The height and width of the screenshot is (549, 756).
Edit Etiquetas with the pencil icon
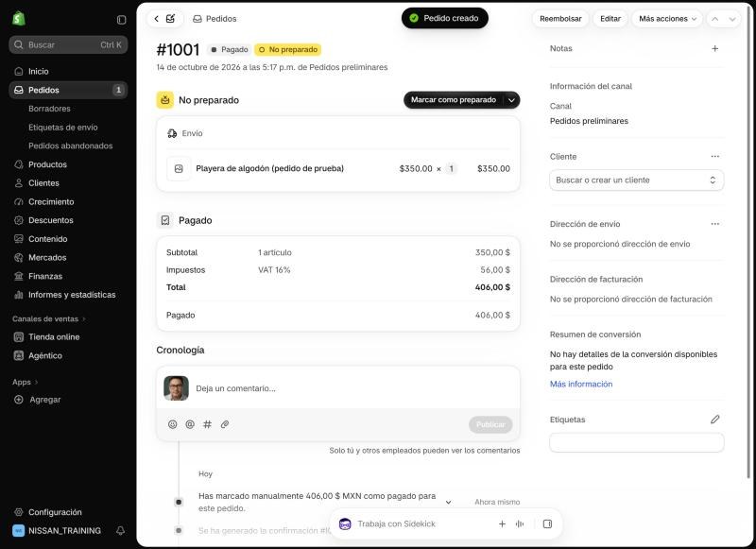[x=715, y=420]
